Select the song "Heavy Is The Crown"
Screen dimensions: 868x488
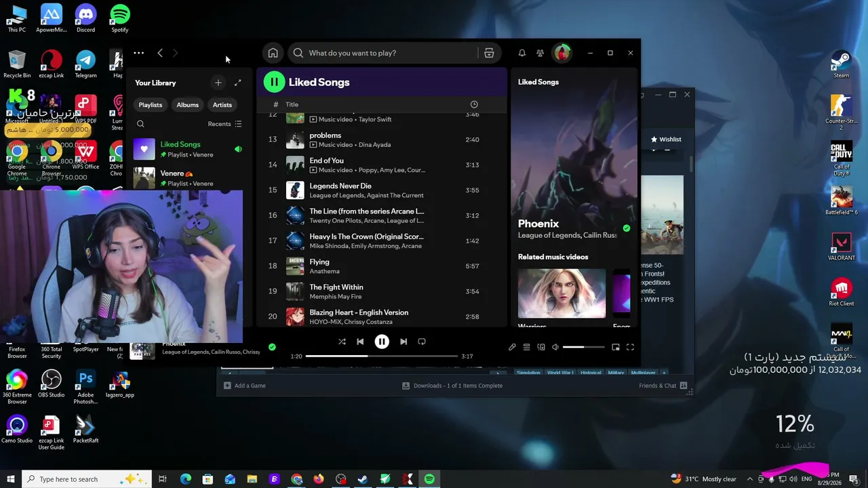tap(366, 237)
